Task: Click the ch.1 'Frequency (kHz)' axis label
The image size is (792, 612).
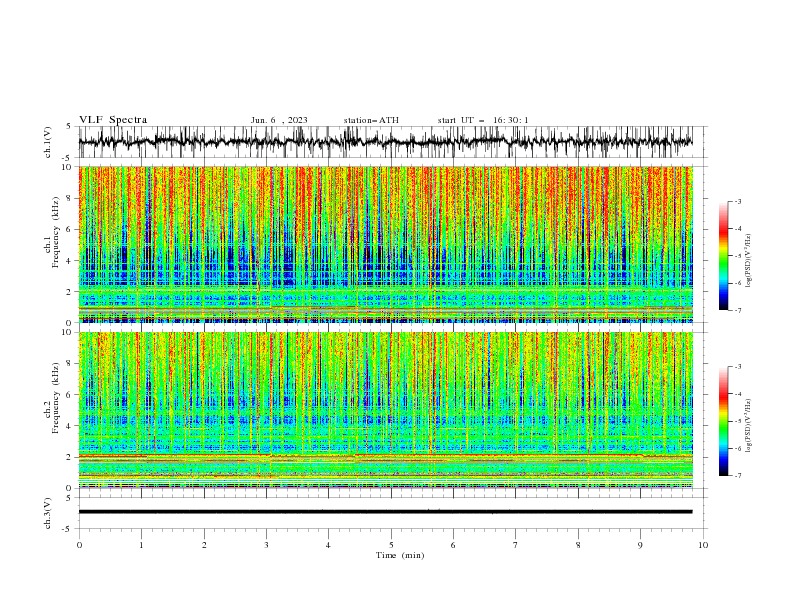Action: coord(55,233)
